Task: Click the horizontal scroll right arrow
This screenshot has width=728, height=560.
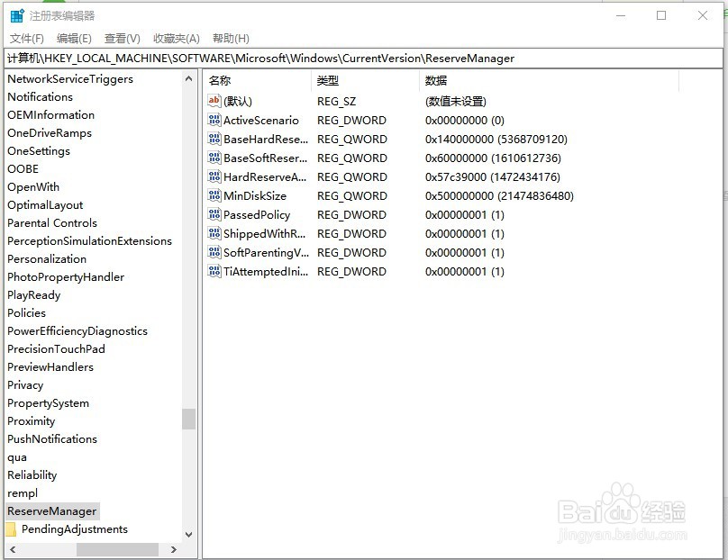Action: tap(174, 550)
